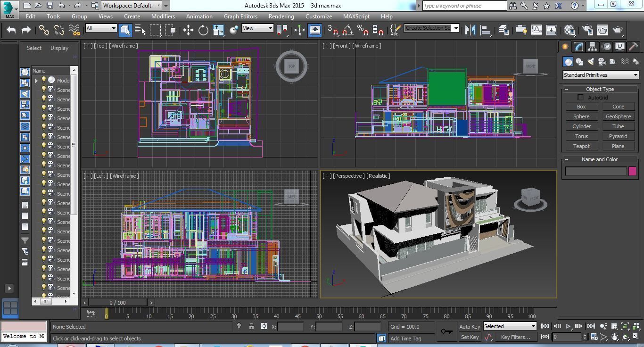This screenshot has height=347, width=644.
Task: Choose Rectangular Selection Region tool
Action: point(155,30)
